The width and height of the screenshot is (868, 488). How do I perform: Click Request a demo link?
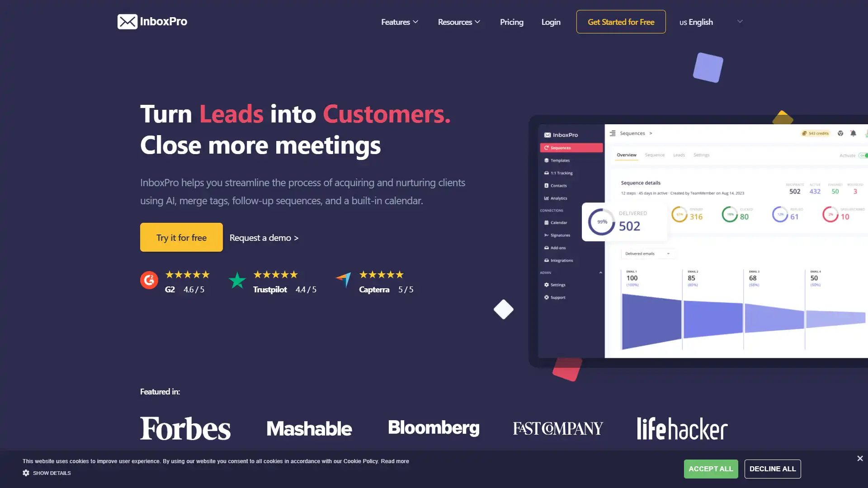tap(264, 237)
